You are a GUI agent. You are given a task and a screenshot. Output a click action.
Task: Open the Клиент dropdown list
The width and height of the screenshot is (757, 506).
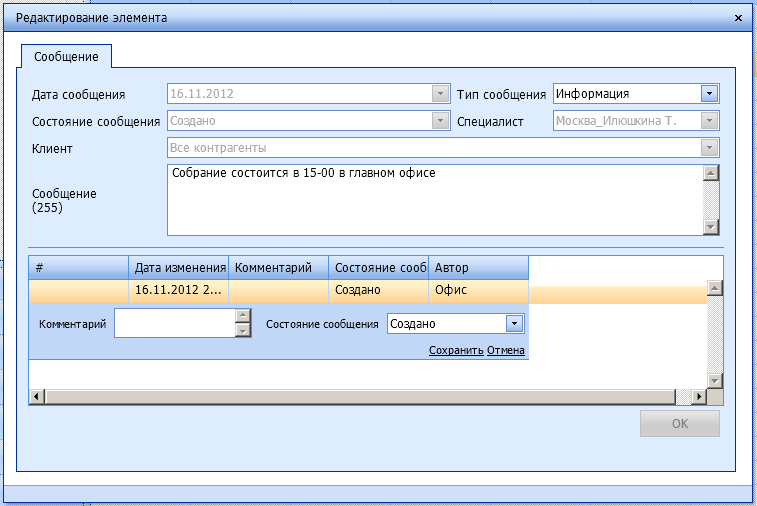pyautogui.click(x=709, y=148)
